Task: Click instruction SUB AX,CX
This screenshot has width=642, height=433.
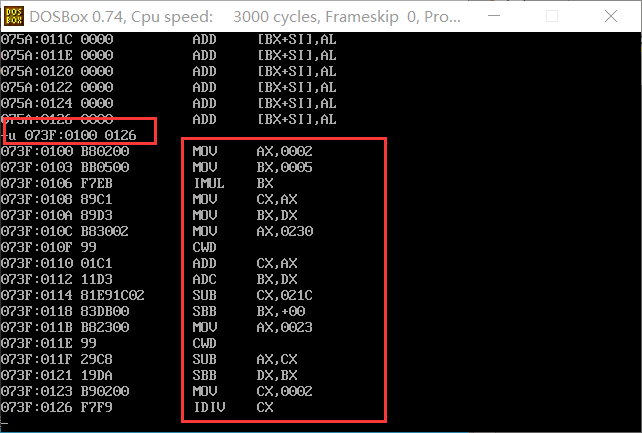Action: click(x=245, y=359)
